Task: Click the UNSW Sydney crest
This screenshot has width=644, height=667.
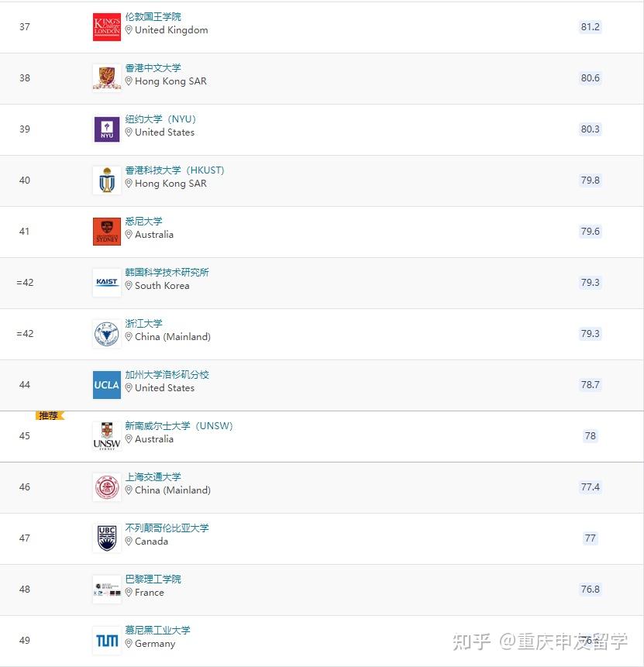Action: coord(106,435)
